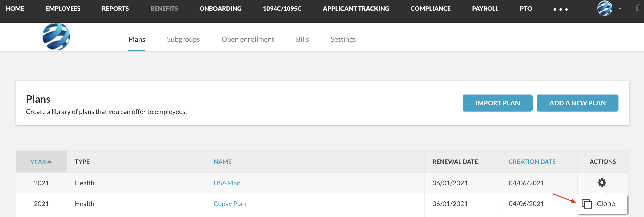The image size is (644, 217).
Task: Go to HOME in top navigation
Action: click(x=15, y=9)
